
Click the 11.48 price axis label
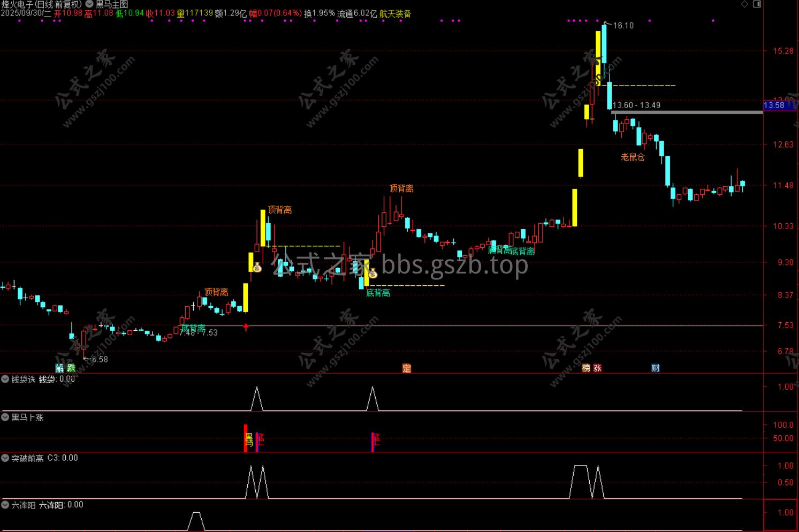point(783,185)
